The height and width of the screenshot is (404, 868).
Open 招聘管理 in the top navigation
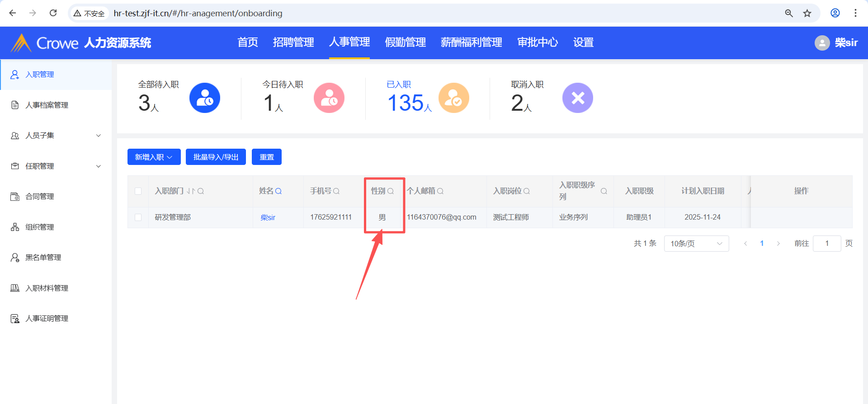[293, 42]
